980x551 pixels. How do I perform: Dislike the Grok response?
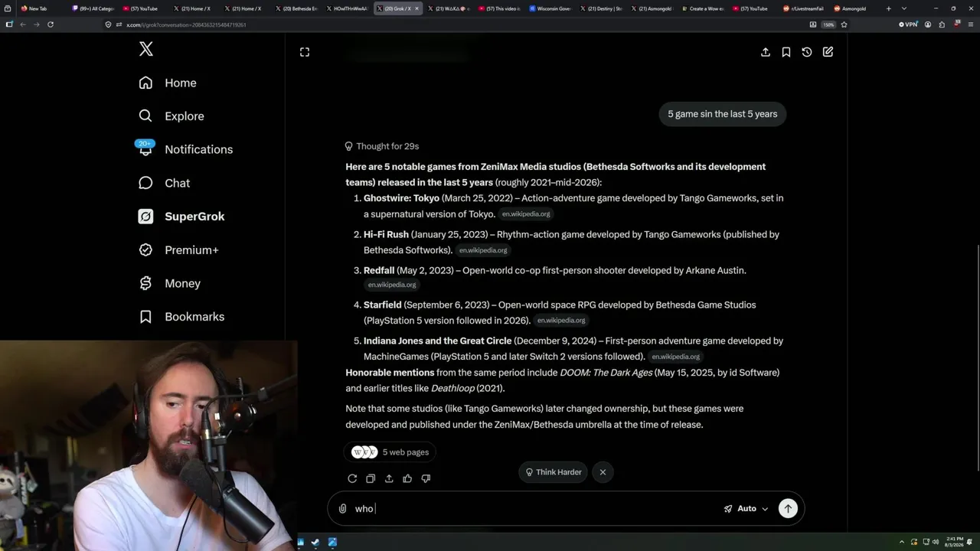[426, 478]
